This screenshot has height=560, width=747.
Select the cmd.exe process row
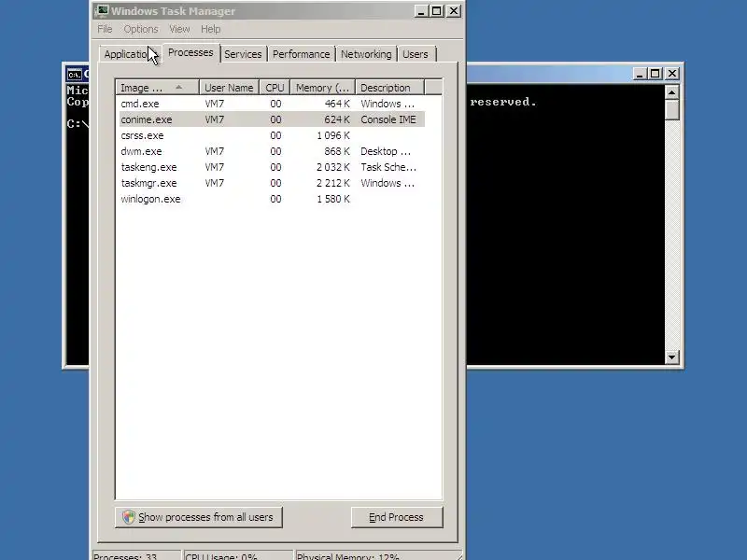click(x=272, y=104)
